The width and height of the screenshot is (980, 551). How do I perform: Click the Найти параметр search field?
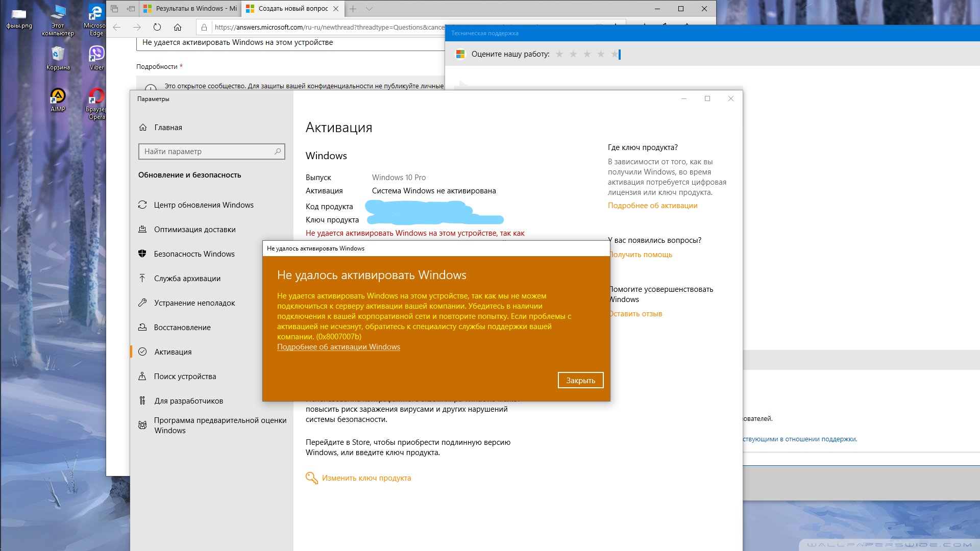212,152
